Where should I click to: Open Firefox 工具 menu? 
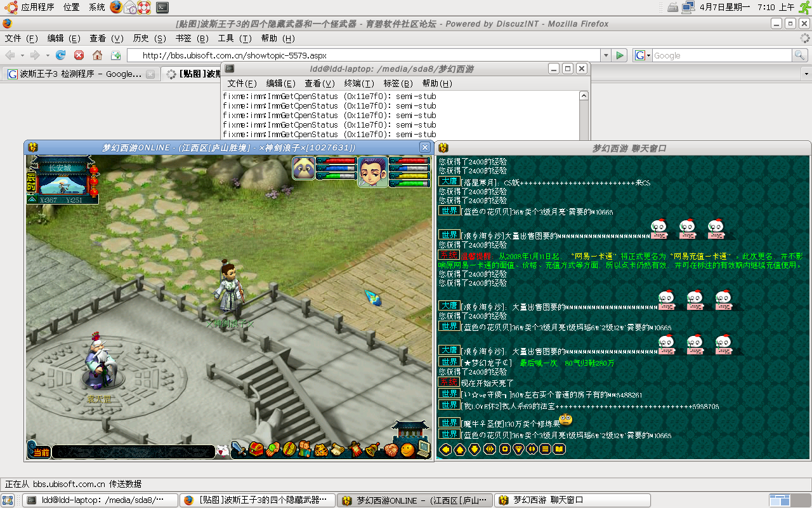point(235,39)
